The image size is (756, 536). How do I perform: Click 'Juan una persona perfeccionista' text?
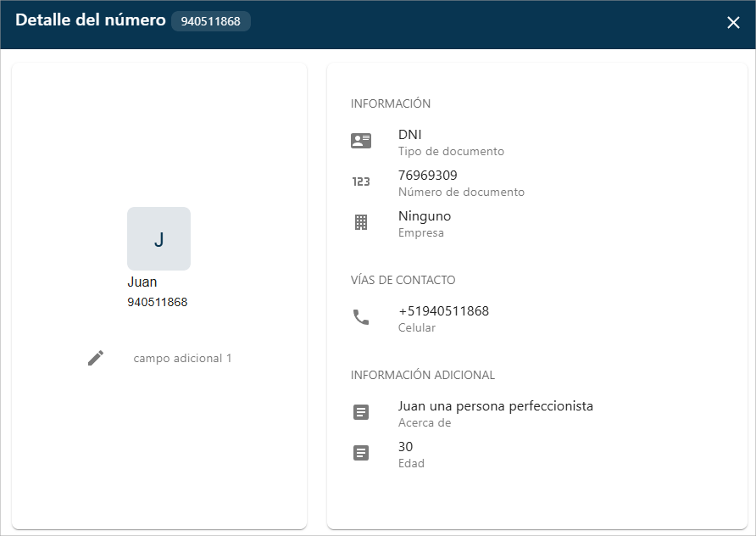[x=495, y=405]
